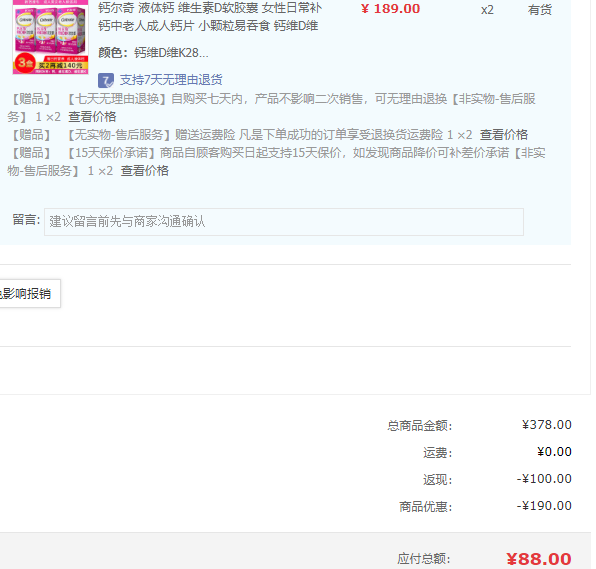The image size is (596, 569).
Task: Click the x2 quantity text
Action: pos(487,10)
